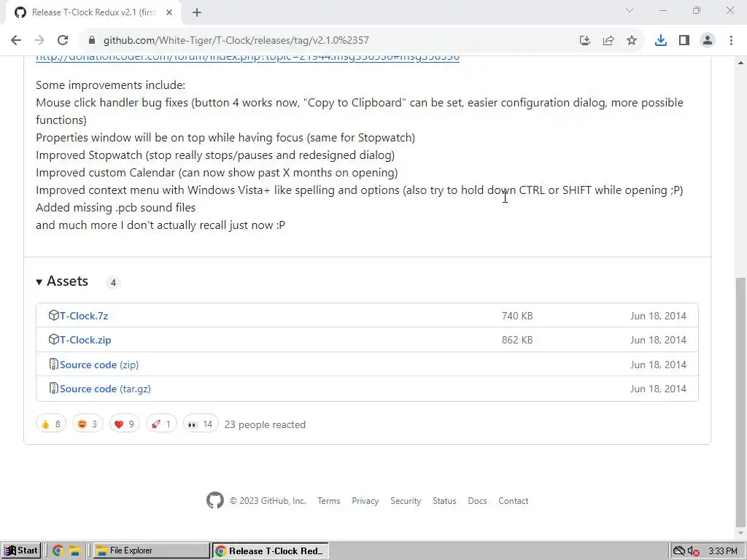The image size is (747, 560).
Task: Reload the GitHub release page
Action: pyautogui.click(x=63, y=41)
